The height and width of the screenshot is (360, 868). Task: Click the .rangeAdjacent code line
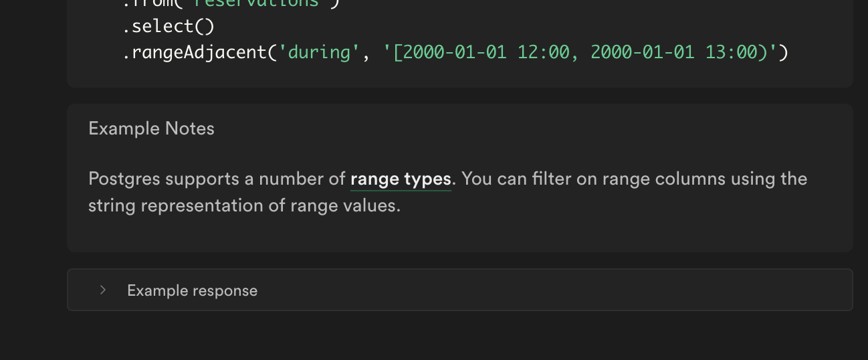coord(455,52)
